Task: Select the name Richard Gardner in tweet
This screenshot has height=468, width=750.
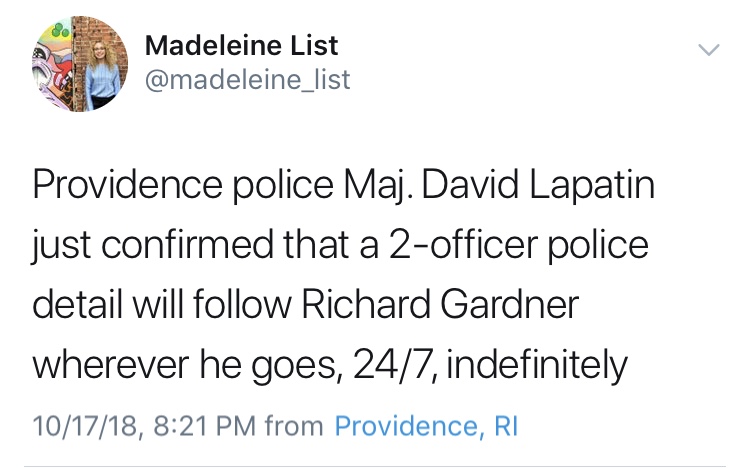Action: point(440,304)
